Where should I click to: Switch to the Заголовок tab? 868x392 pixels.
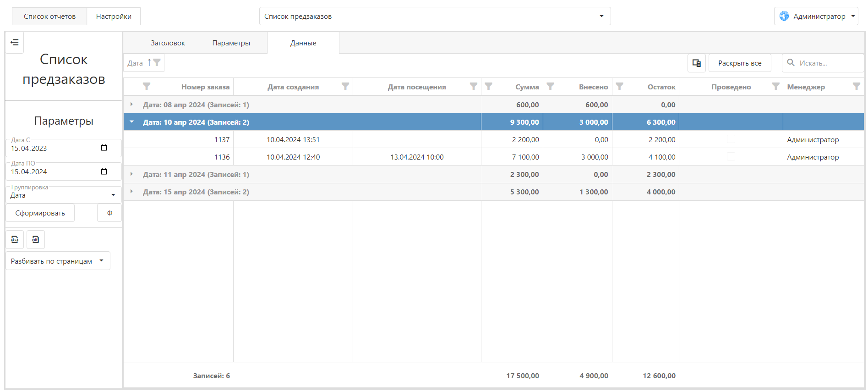(x=168, y=43)
